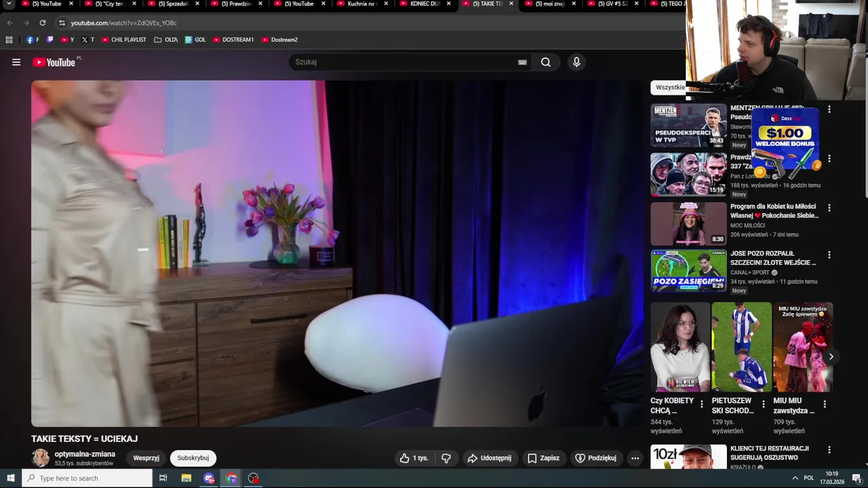Open options menu for the Pan z Lombardu video
Screen dimensions: 868x488
pyautogui.click(x=829, y=159)
